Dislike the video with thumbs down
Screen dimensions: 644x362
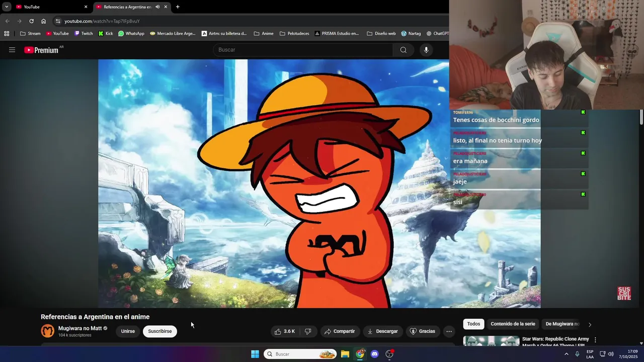click(308, 331)
